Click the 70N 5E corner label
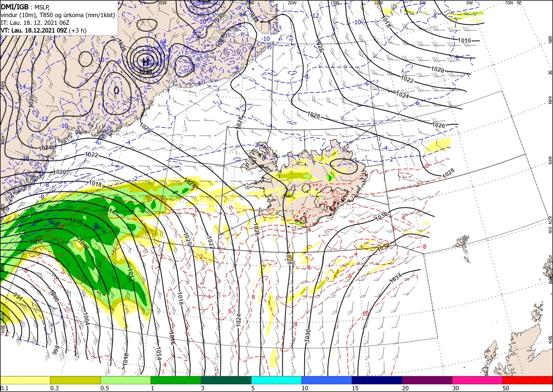The height and width of the screenshot is (392, 553). click(514, 2)
